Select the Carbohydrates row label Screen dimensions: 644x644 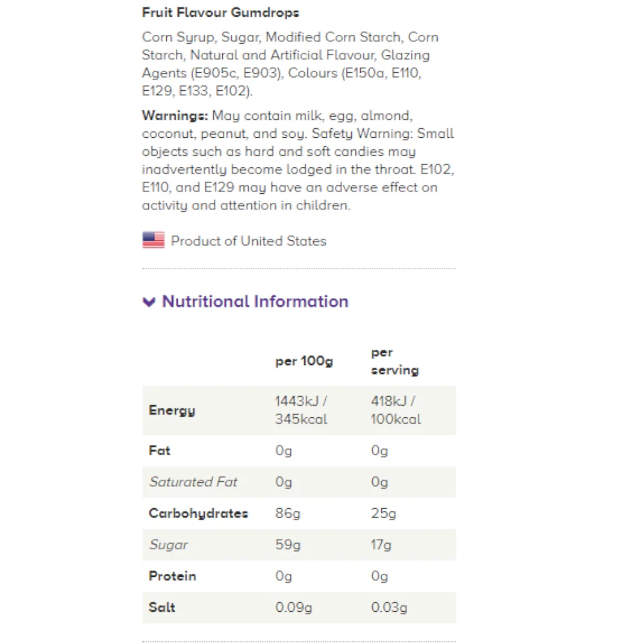(198, 513)
